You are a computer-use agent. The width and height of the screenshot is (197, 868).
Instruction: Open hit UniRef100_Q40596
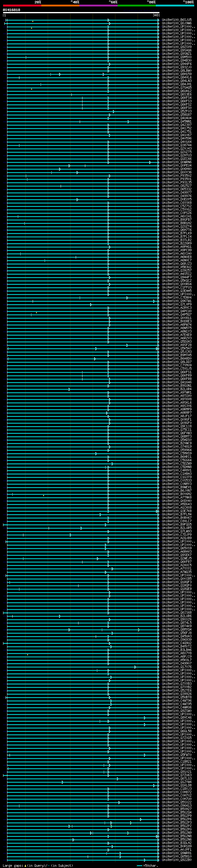click(x=177, y=139)
